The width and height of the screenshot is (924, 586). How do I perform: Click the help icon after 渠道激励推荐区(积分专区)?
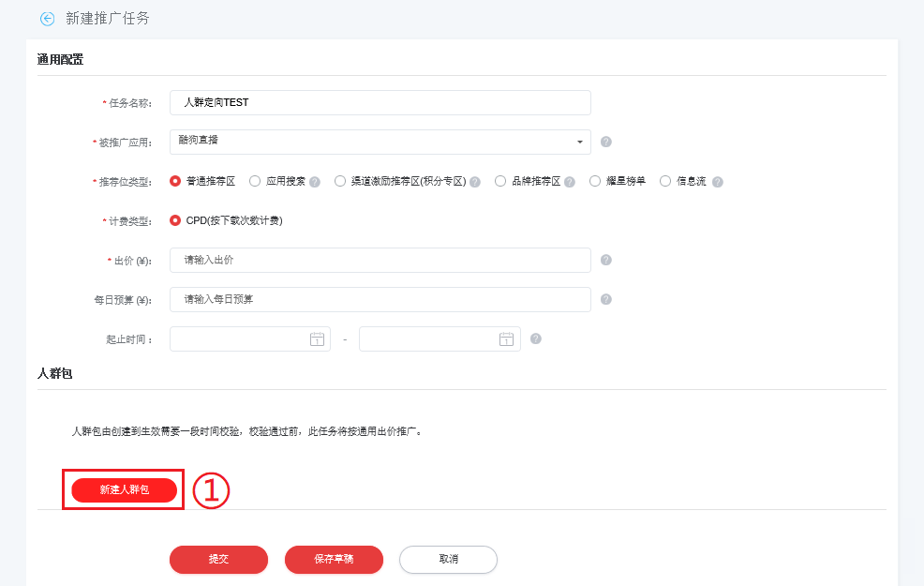475,180
